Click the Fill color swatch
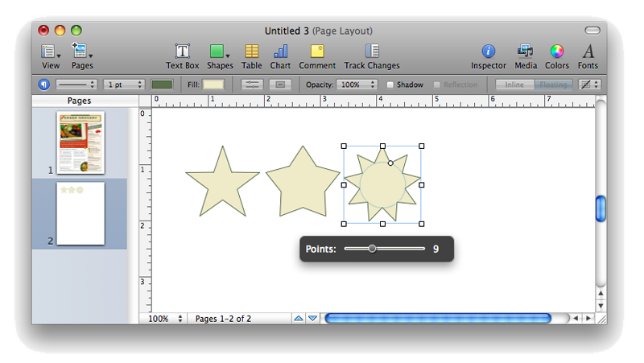The height and width of the screenshot is (363, 644). click(x=213, y=85)
